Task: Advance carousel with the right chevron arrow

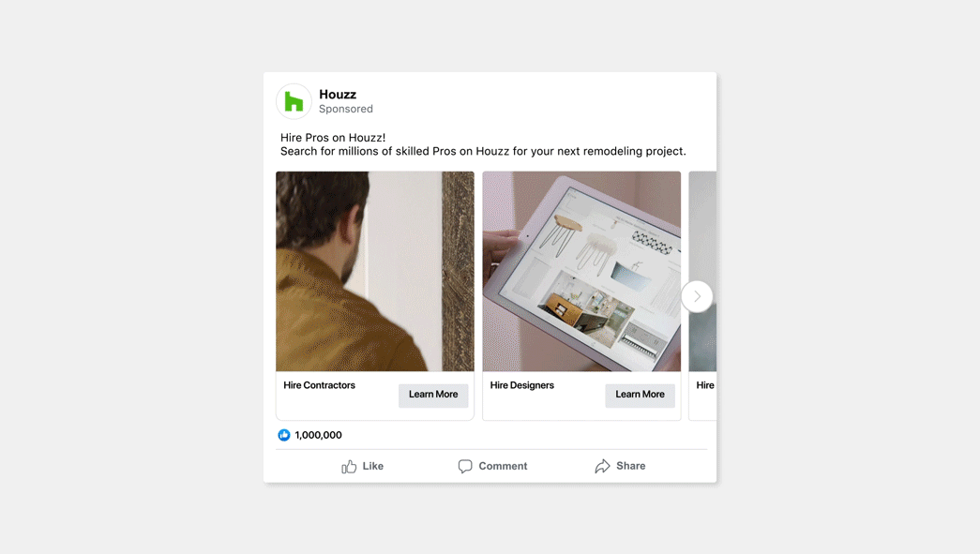Action: [x=697, y=296]
